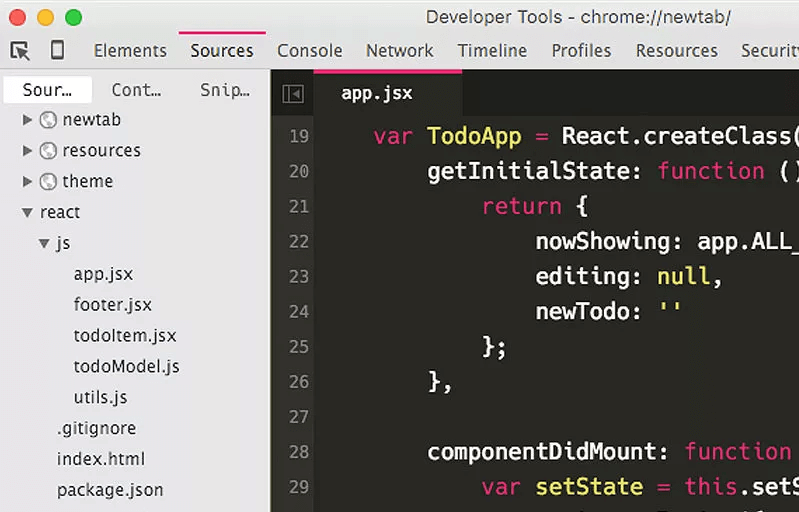
Task: Open the Resources tab
Action: [x=677, y=51]
